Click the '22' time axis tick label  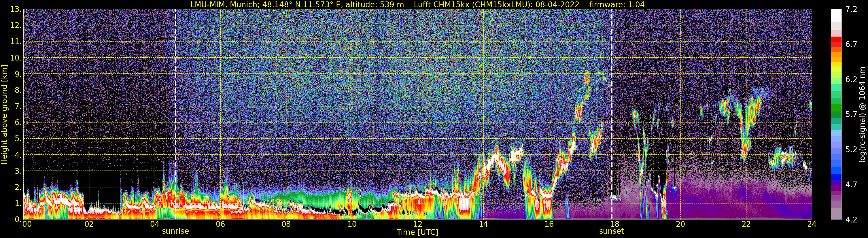(746, 224)
